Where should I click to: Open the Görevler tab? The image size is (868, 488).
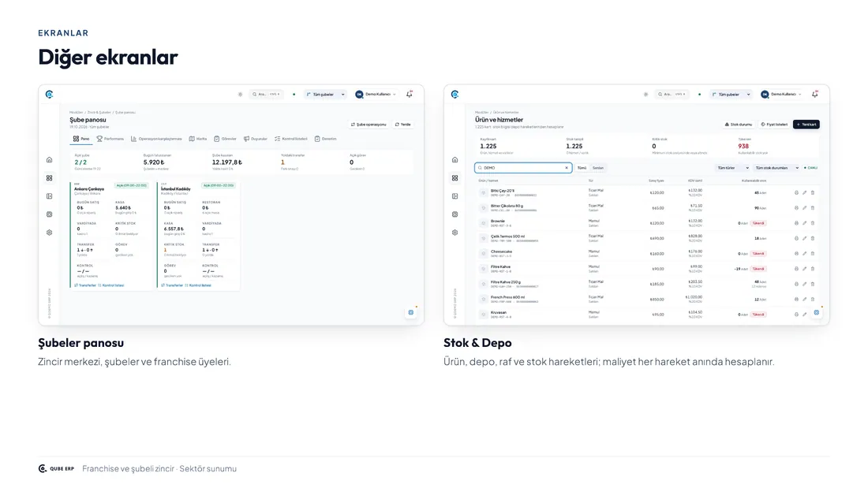(225, 139)
